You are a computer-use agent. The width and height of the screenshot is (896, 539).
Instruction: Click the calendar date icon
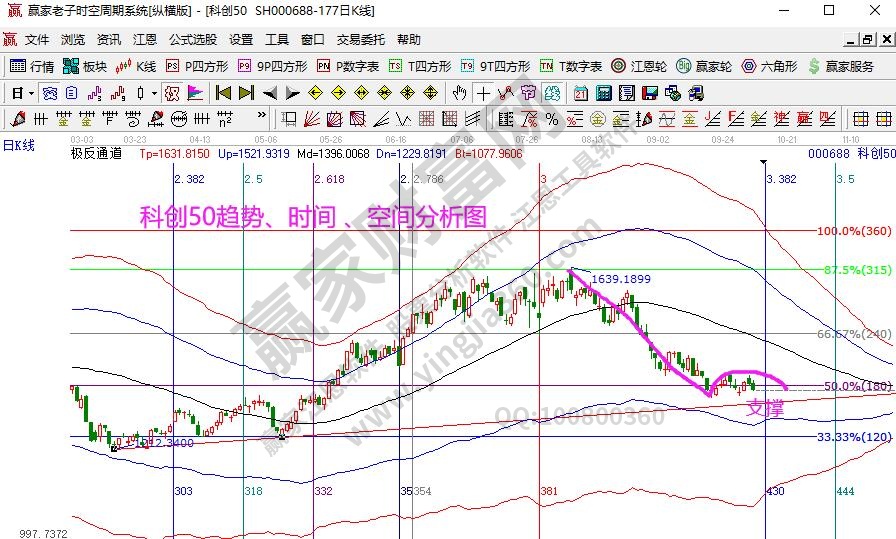click(580, 93)
